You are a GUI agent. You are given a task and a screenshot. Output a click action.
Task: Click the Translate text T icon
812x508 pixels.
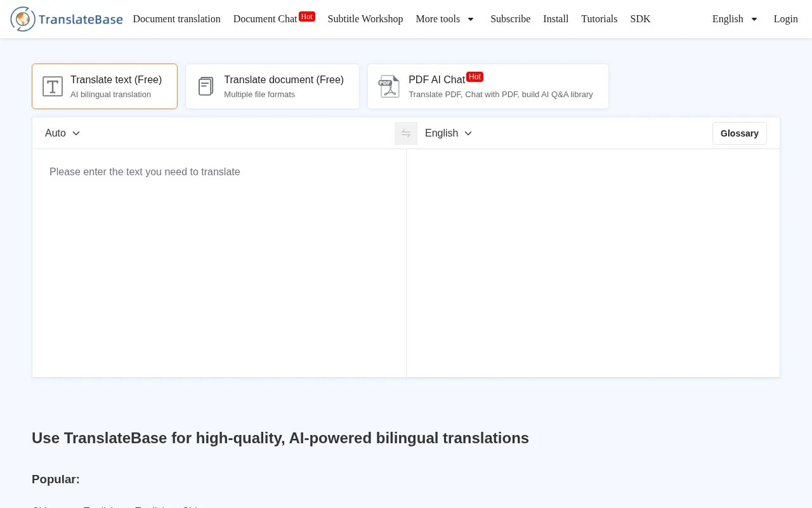pos(53,86)
